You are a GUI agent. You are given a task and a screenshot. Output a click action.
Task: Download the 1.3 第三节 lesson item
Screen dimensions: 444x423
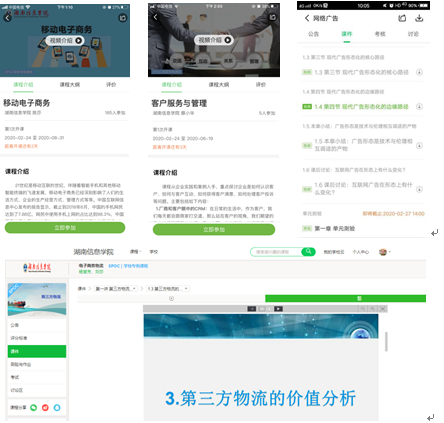pyautogui.click(x=419, y=72)
